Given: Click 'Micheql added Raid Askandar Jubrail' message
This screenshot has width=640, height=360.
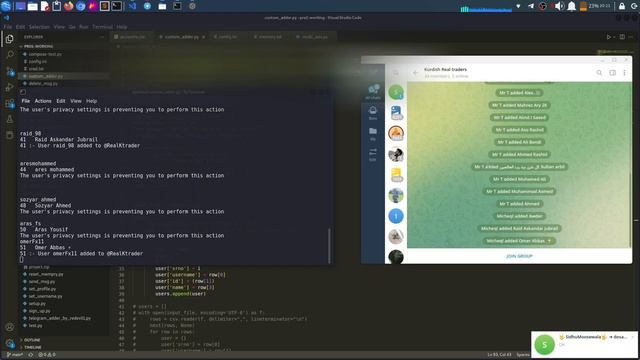Looking at the screenshot, I should click(519, 228).
